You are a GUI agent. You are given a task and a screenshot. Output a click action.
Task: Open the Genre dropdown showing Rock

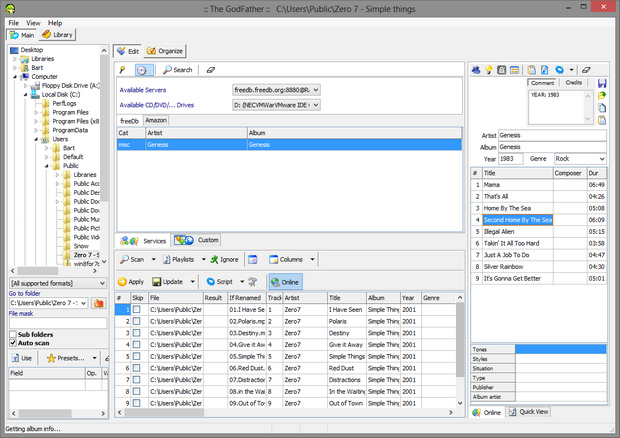580,159
